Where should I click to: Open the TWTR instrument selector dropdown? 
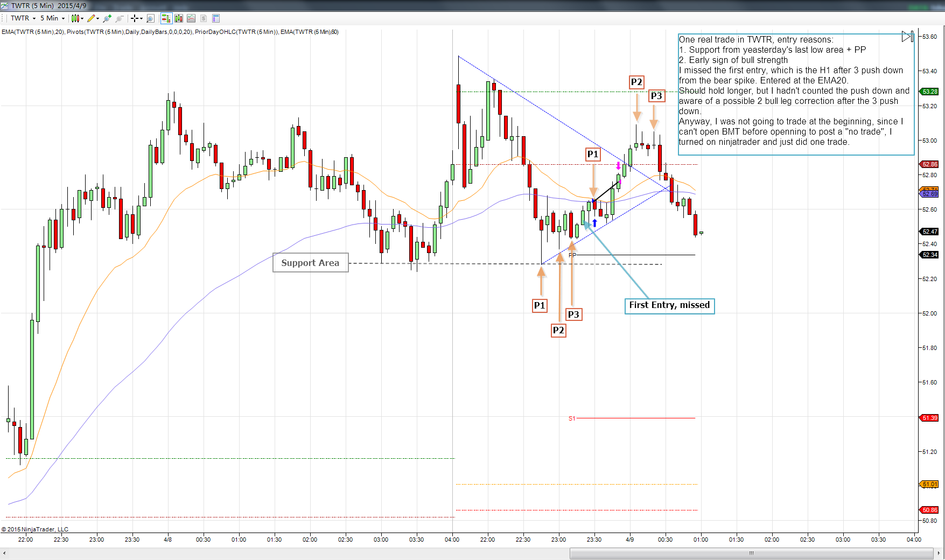click(23, 18)
